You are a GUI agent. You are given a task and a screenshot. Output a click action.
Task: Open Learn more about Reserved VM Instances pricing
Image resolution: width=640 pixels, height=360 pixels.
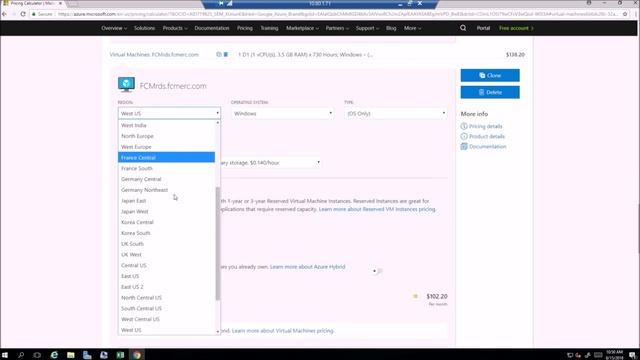click(x=377, y=209)
